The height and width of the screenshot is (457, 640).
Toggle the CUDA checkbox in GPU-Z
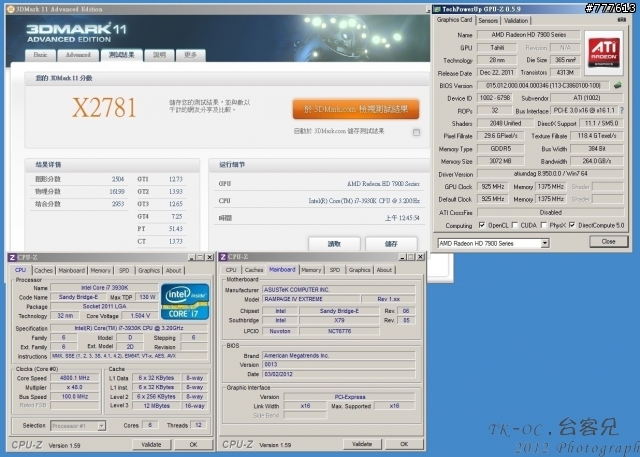pos(515,225)
